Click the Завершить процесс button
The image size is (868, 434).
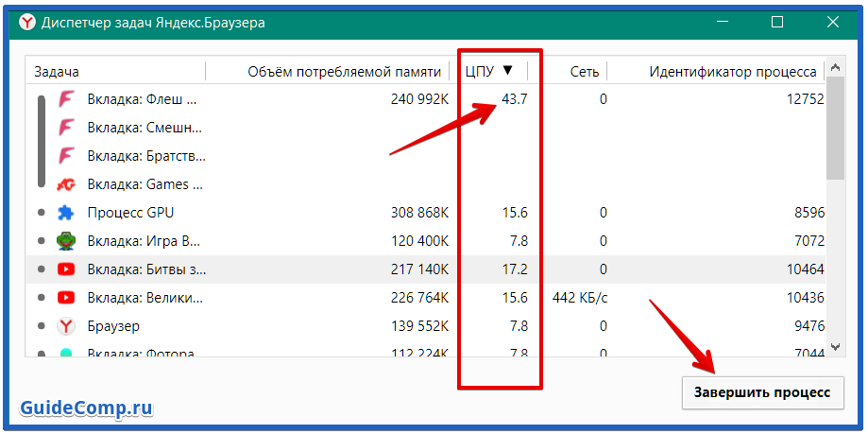click(762, 392)
